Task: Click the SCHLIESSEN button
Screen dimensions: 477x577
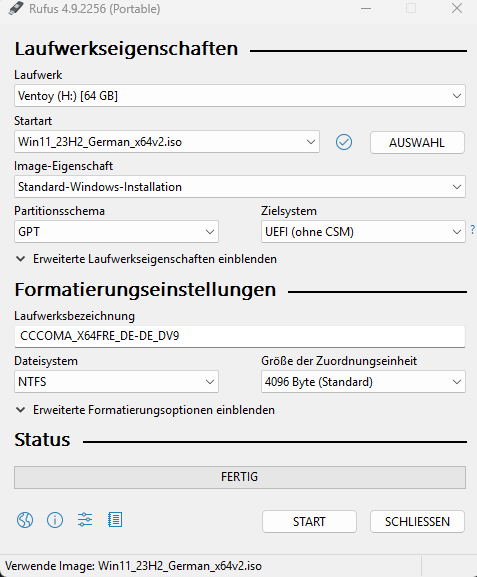Action: [417, 521]
